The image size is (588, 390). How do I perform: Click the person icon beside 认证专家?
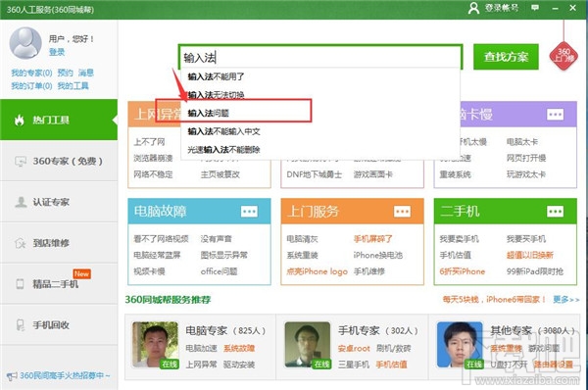tap(21, 202)
